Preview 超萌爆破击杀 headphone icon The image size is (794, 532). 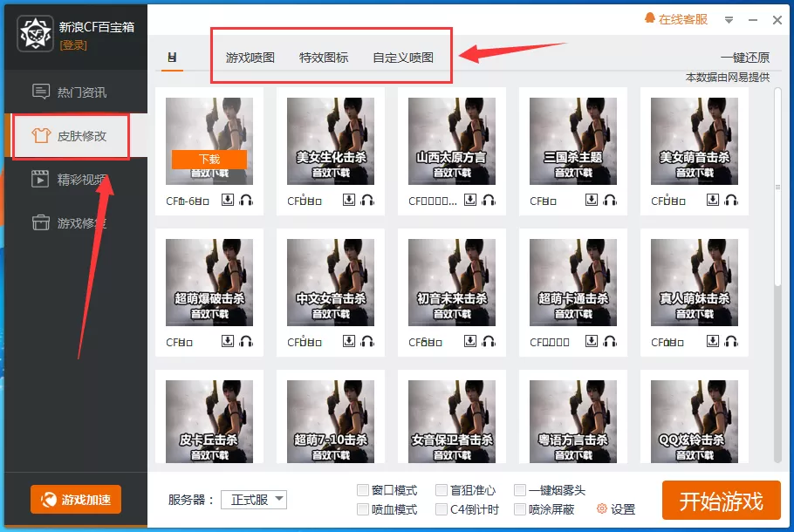click(246, 341)
